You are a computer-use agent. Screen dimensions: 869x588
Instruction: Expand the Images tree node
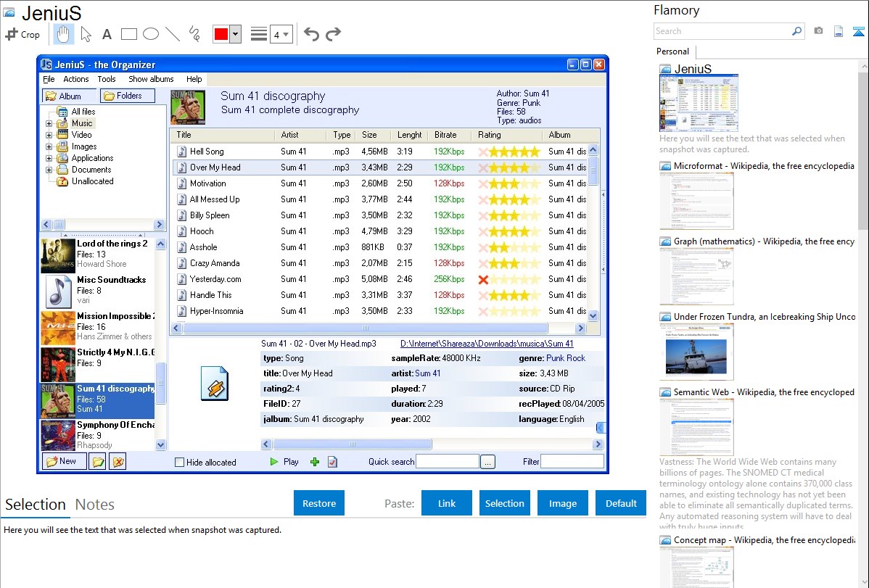click(49, 147)
